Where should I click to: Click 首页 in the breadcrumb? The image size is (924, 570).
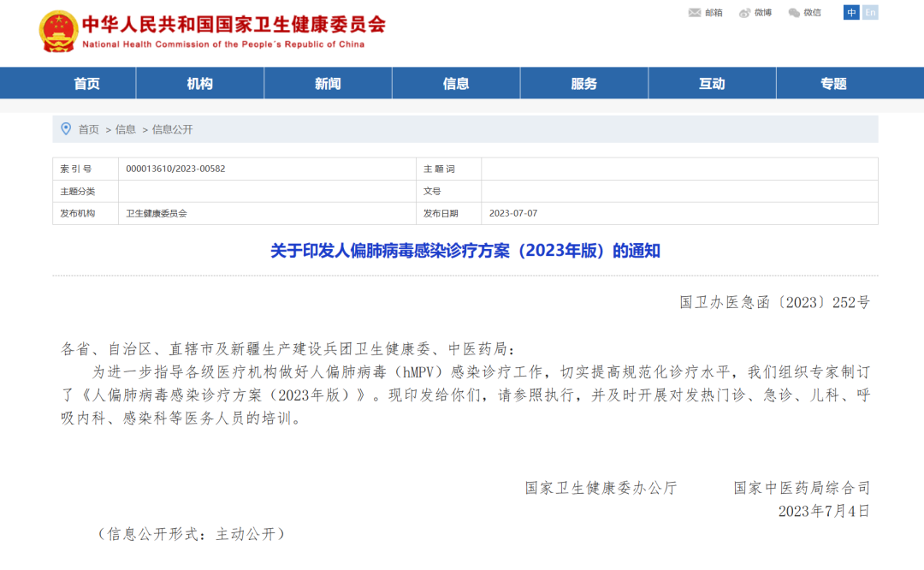pyautogui.click(x=89, y=129)
